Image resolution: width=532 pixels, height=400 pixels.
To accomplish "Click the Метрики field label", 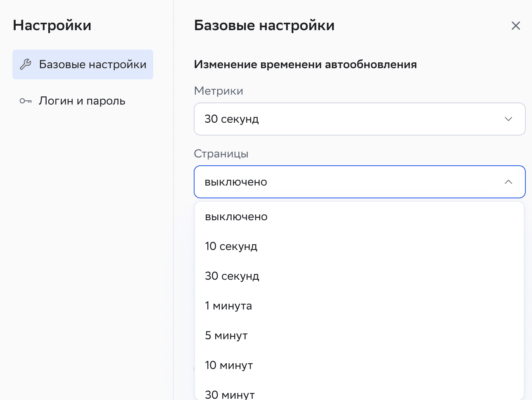I will [x=218, y=91].
